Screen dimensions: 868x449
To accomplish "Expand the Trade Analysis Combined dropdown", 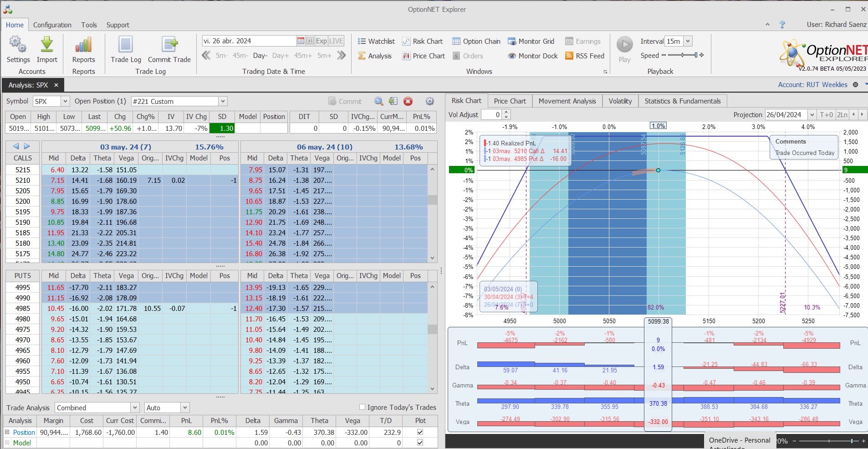I will 135,408.
